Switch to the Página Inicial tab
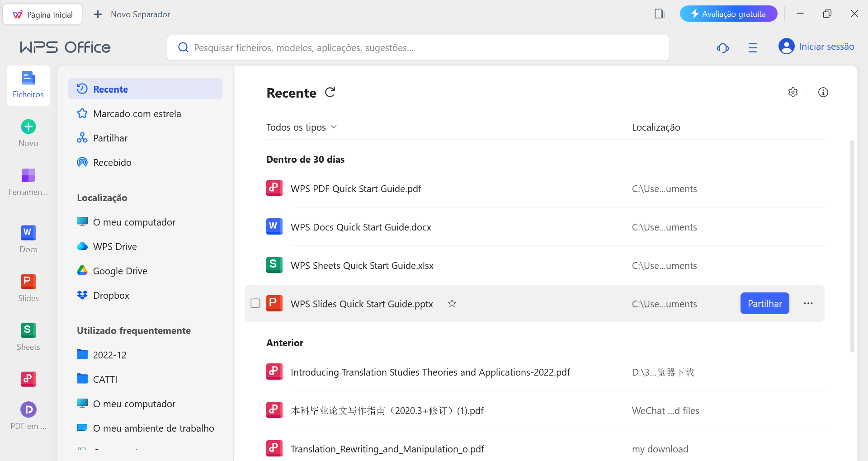The height and width of the screenshot is (461, 868). [x=42, y=14]
